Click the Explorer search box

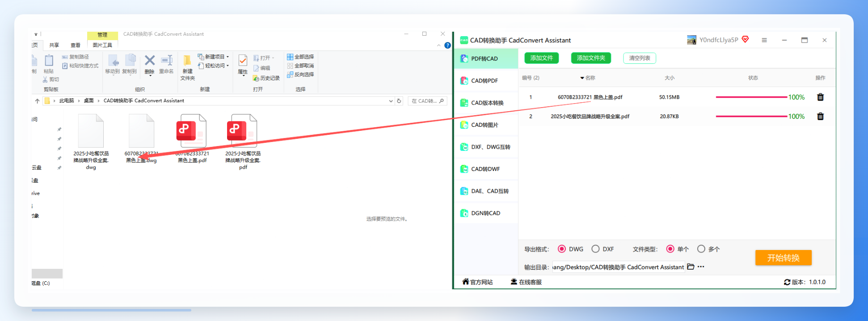tap(428, 101)
